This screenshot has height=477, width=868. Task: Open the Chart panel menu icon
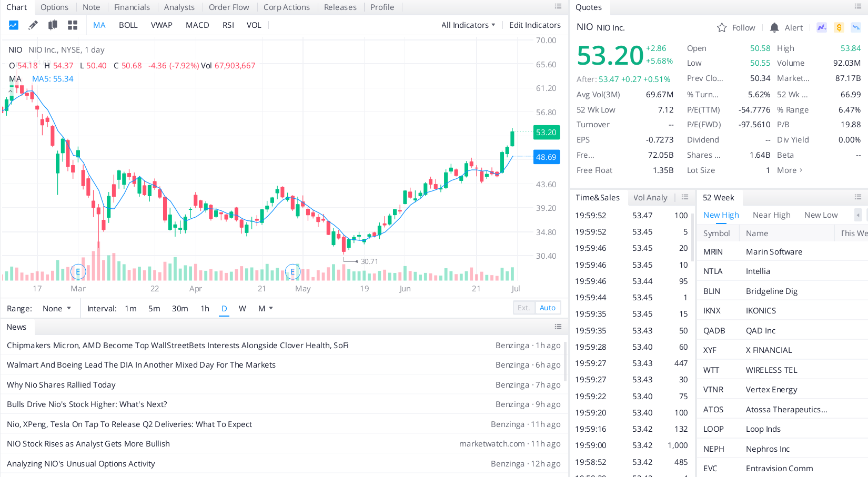point(558,6)
